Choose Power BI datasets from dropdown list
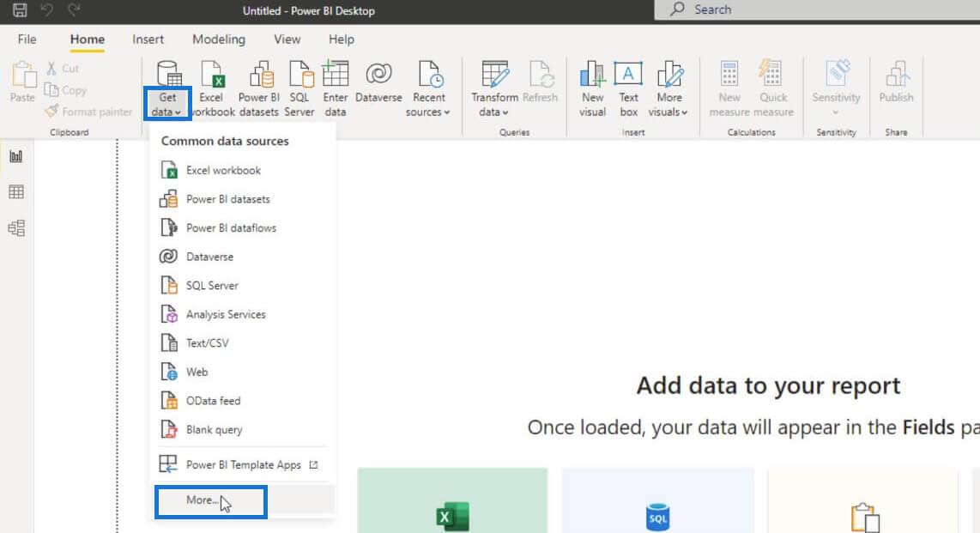The image size is (980, 533). (x=243, y=199)
